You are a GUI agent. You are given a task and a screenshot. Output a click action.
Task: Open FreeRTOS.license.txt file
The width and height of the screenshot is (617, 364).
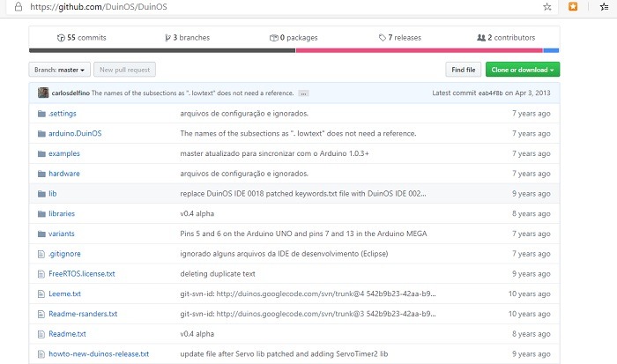[82, 274]
